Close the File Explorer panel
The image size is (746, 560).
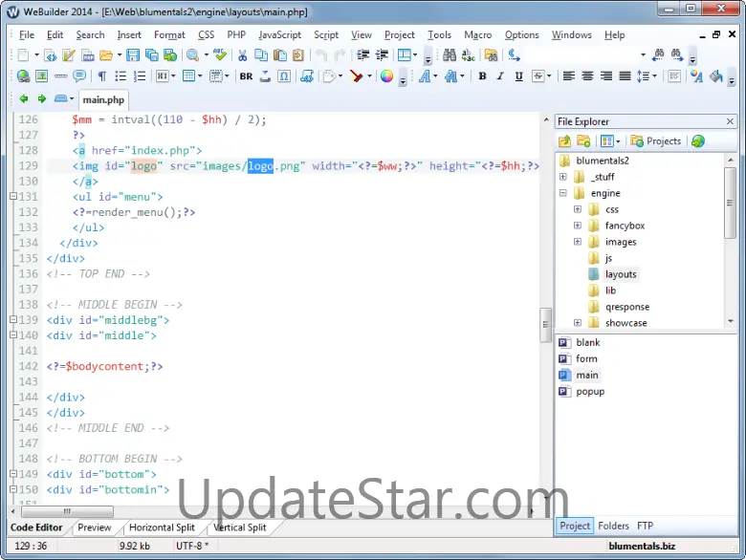pos(730,121)
